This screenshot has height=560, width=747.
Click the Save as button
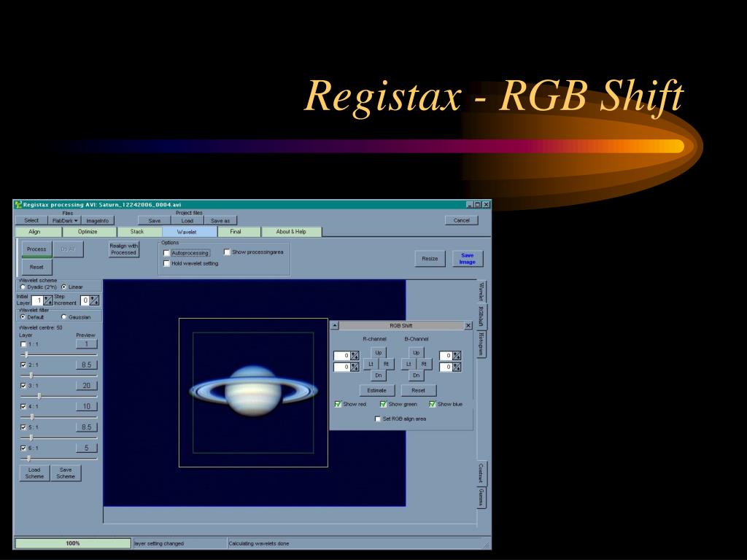click(x=220, y=220)
